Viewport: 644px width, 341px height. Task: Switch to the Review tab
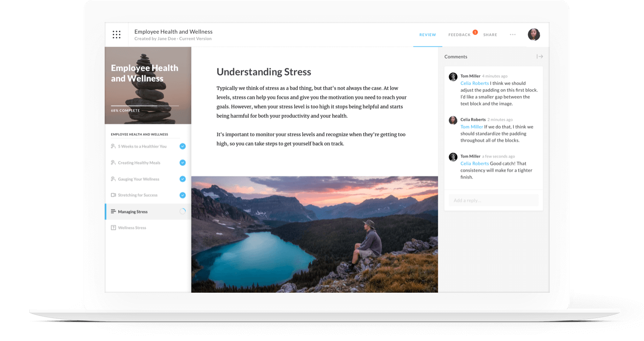click(428, 35)
